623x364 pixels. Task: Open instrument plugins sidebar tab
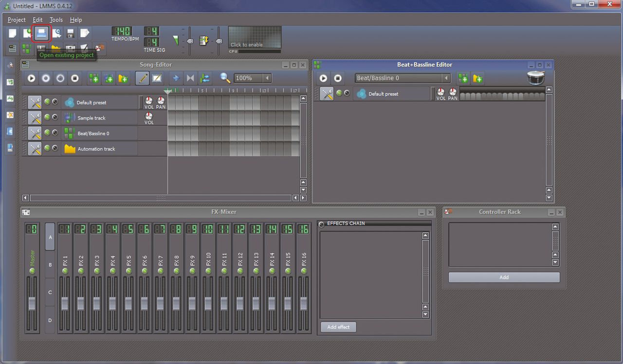pyautogui.click(x=10, y=65)
